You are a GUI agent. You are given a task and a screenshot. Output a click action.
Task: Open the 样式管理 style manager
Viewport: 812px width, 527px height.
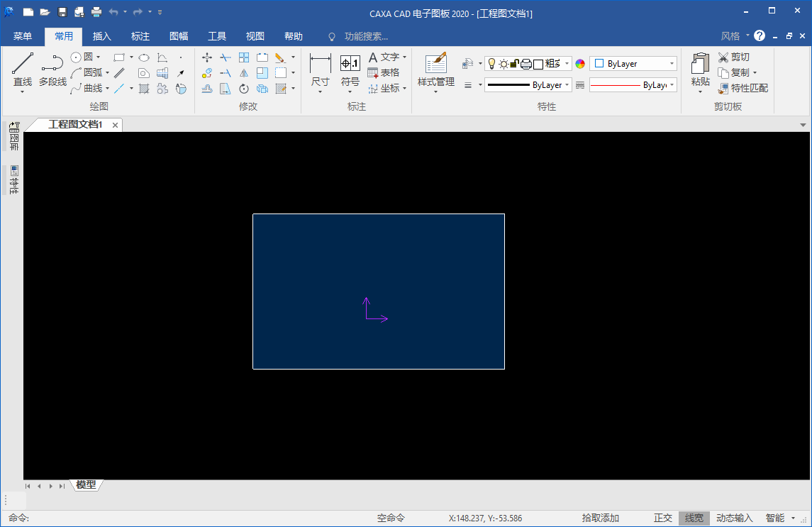[x=435, y=70]
